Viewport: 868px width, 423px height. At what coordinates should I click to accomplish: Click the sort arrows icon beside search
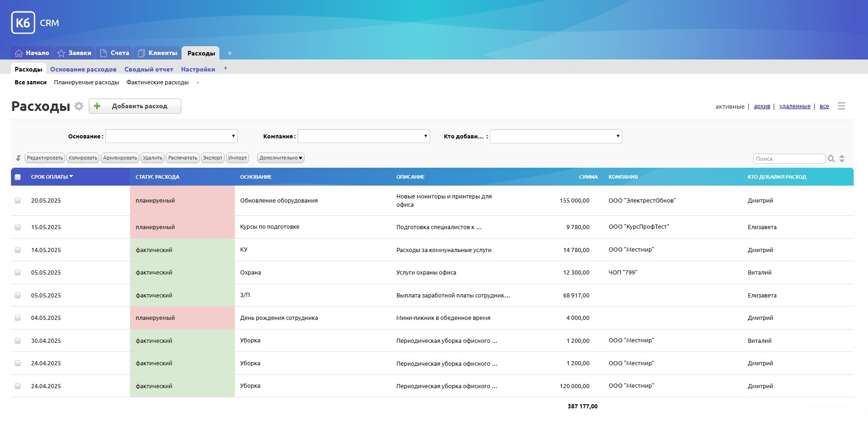[x=841, y=159]
